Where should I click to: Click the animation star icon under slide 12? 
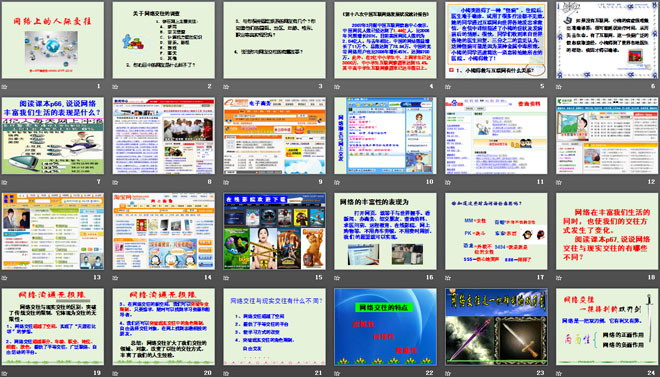point(559,183)
